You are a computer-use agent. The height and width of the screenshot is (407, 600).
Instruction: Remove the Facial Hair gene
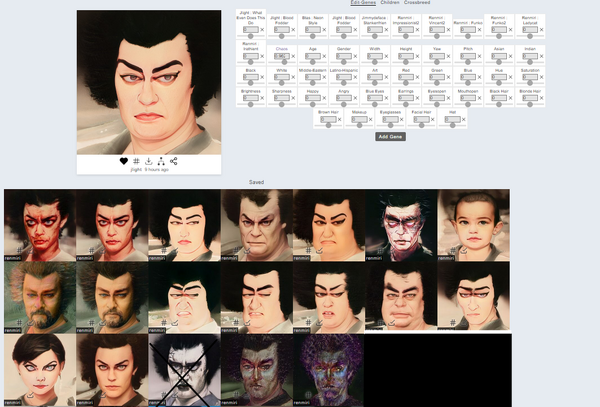pyautogui.click(x=432, y=119)
